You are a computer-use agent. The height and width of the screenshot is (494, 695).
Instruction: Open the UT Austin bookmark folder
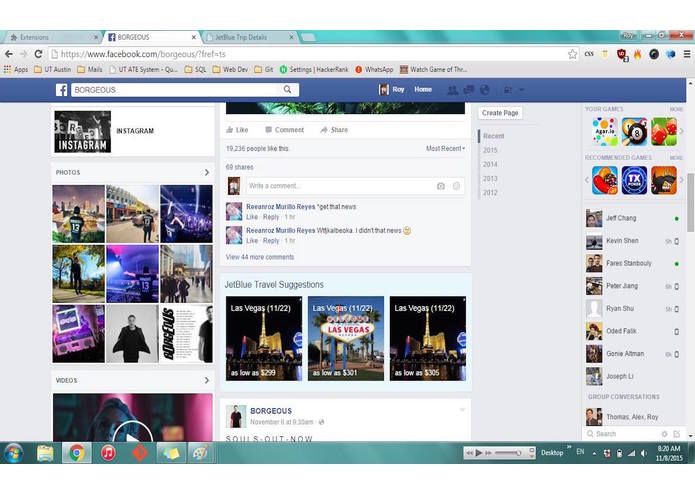click(x=53, y=70)
